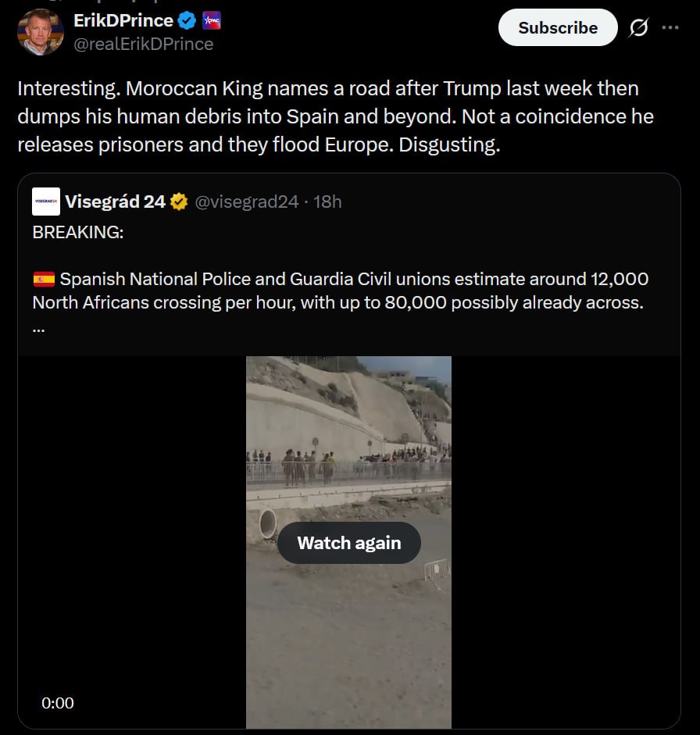Click the Spanish flag emoji in quote
The image size is (700, 735).
click(44, 280)
